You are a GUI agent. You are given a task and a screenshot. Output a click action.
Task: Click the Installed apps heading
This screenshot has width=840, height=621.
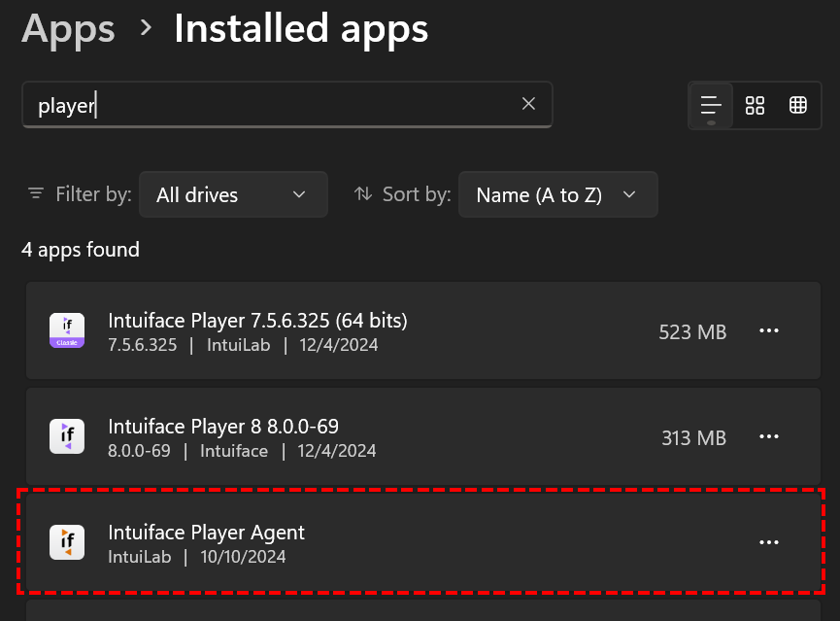301,29
